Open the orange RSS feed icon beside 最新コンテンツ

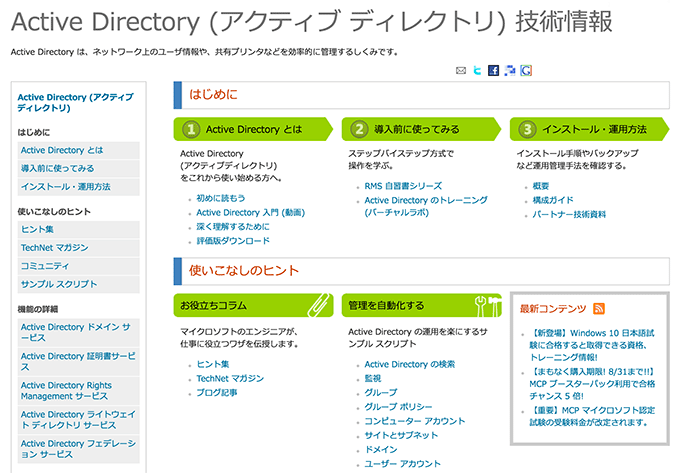[599, 308]
